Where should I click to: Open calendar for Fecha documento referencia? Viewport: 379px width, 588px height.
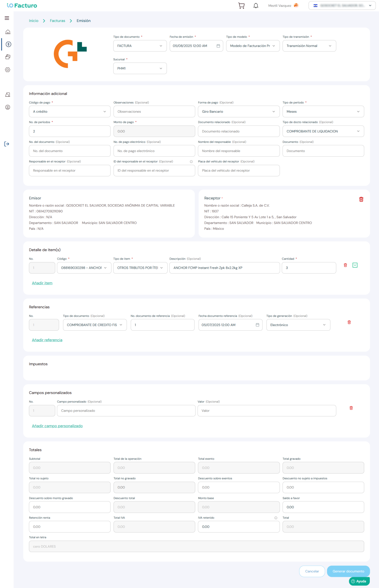pyautogui.click(x=258, y=325)
